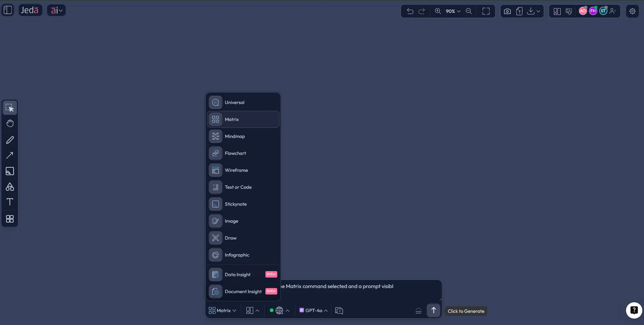
Task: Open the 90% zoom level dropdown
Action: click(452, 11)
